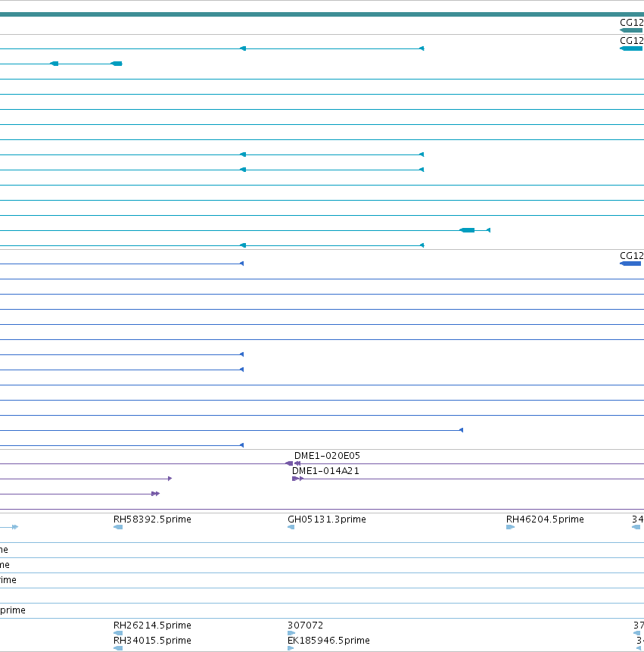
Task: Select the arrow glyph under RH58392.5prime
Action: 118,527
